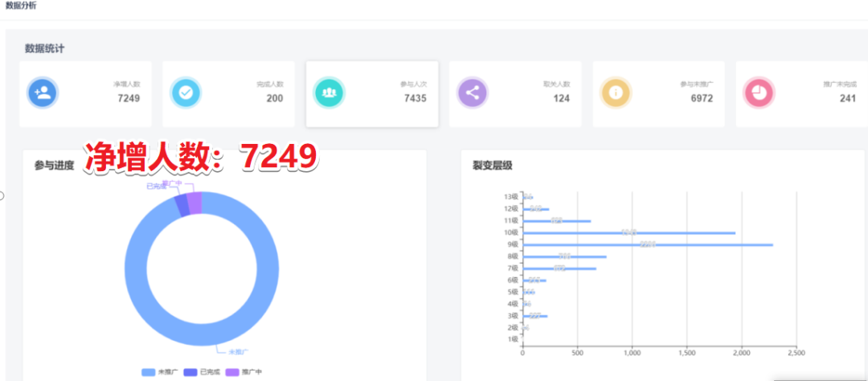Click the yellow info icon for 参与未推广
The image size is (868, 381).
(x=616, y=92)
